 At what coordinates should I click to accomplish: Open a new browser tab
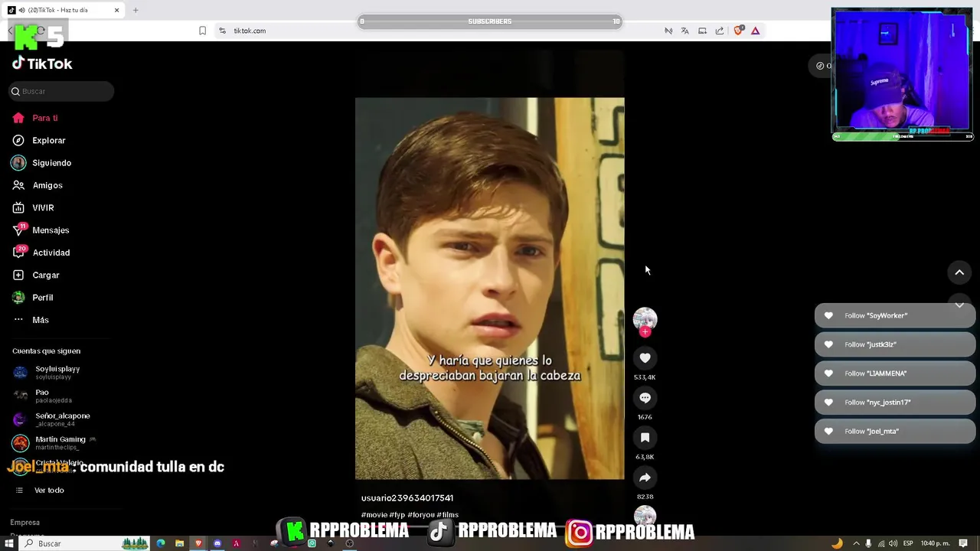click(x=136, y=10)
